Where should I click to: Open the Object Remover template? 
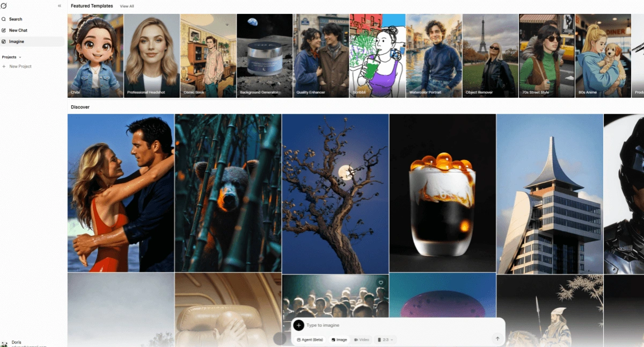(491, 55)
